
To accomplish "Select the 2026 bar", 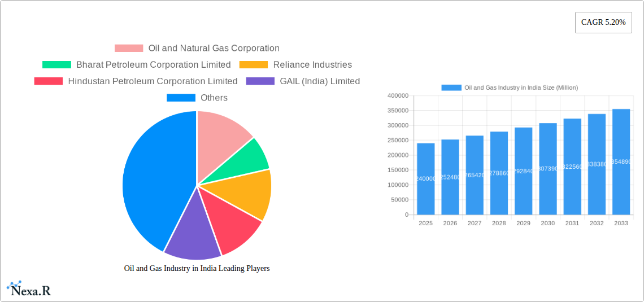I will (450, 177).
